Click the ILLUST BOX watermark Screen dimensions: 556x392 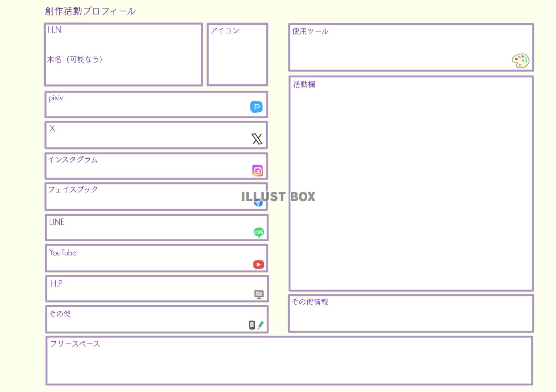tap(278, 197)
